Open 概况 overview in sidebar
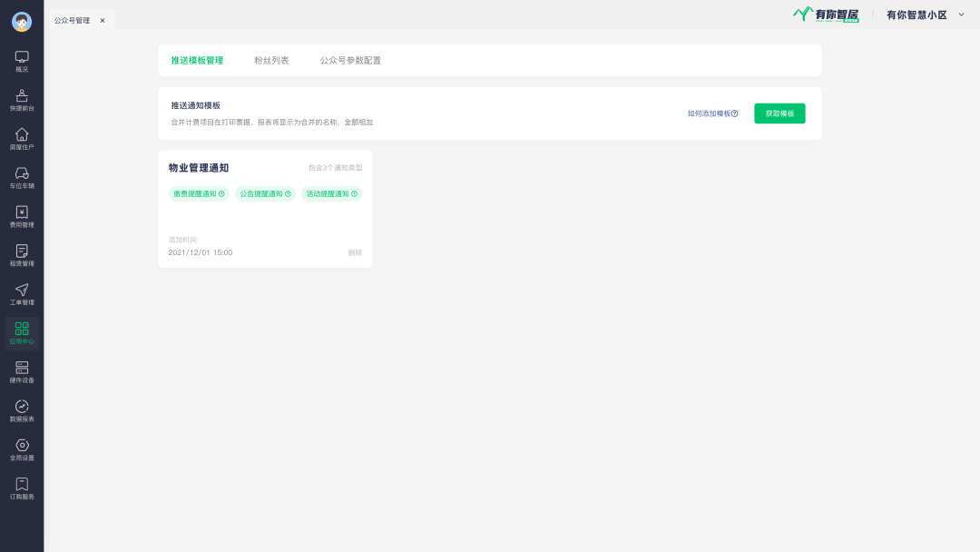The height and width of the screenshot is (552, 980). 22,61
